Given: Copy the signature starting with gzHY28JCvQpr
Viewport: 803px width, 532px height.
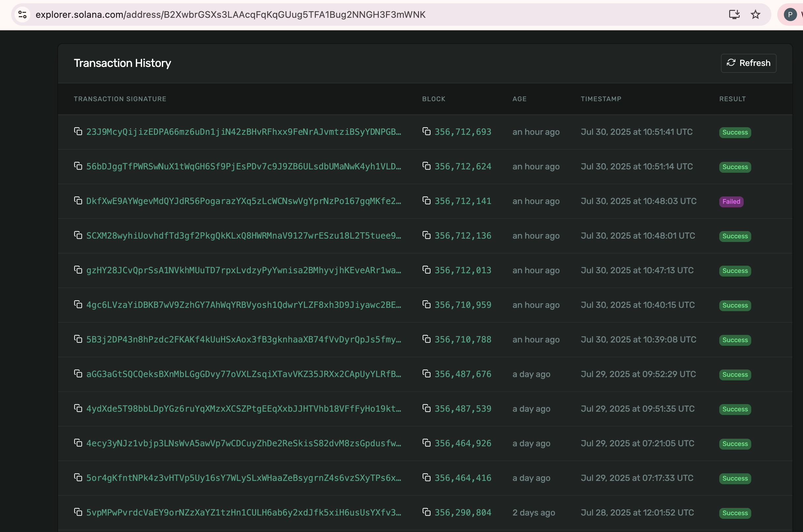Looking at the screenshot, I should point(78,270).
